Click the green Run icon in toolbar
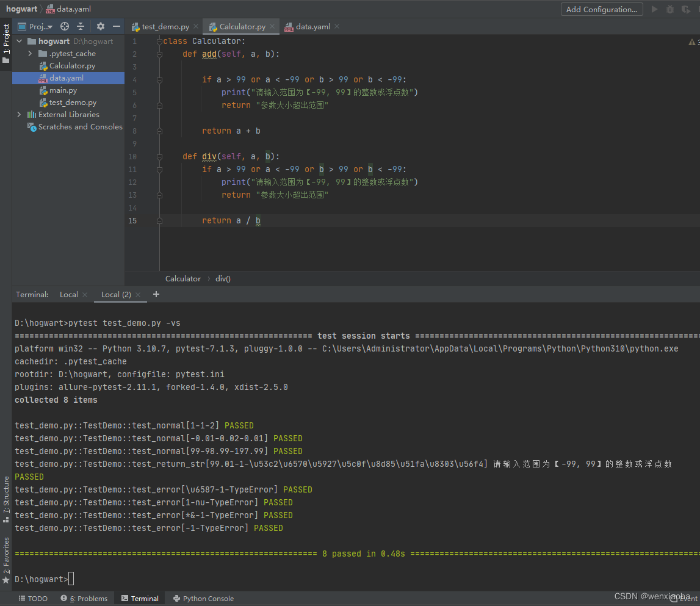Viewport: 700px width, 606px height. click(x=655, y=9)
